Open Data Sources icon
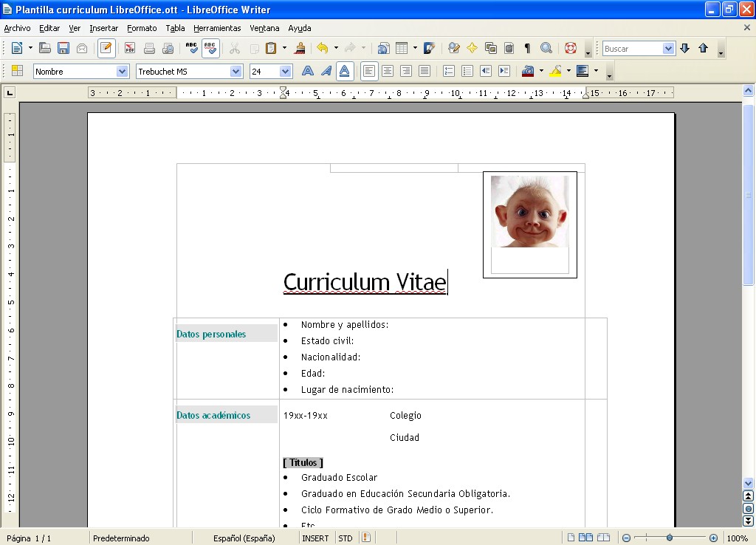 pyautogui.click(x=509, y=48)
